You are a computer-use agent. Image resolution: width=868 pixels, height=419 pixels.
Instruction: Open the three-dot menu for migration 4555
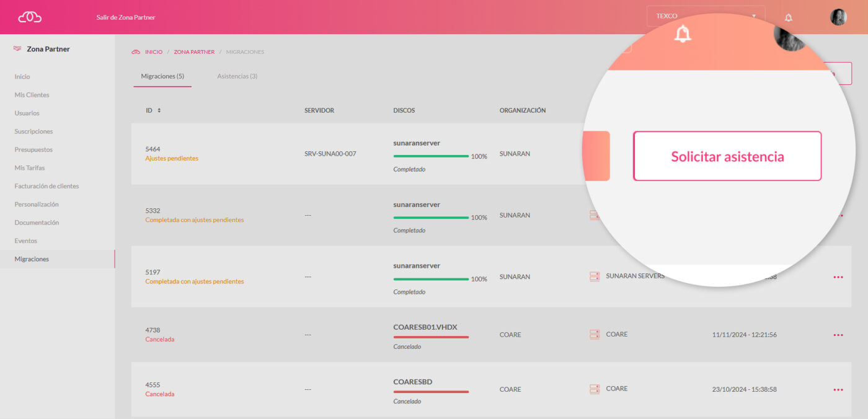click(x=838, y=389)
